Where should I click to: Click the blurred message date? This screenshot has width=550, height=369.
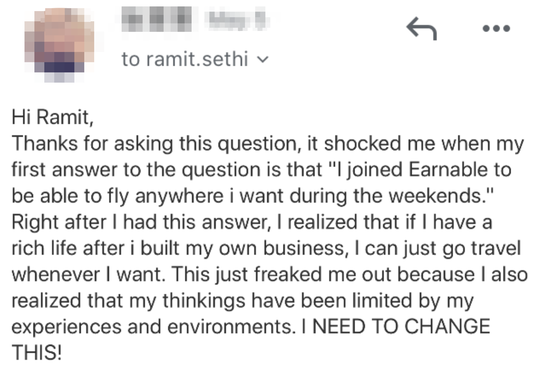[237, 20]
